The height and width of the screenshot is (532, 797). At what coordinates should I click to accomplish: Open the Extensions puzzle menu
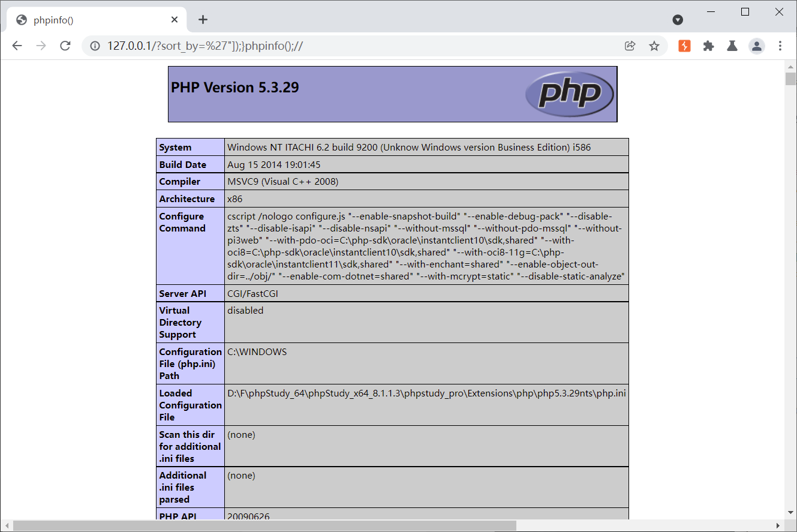(x=708, y=46)
